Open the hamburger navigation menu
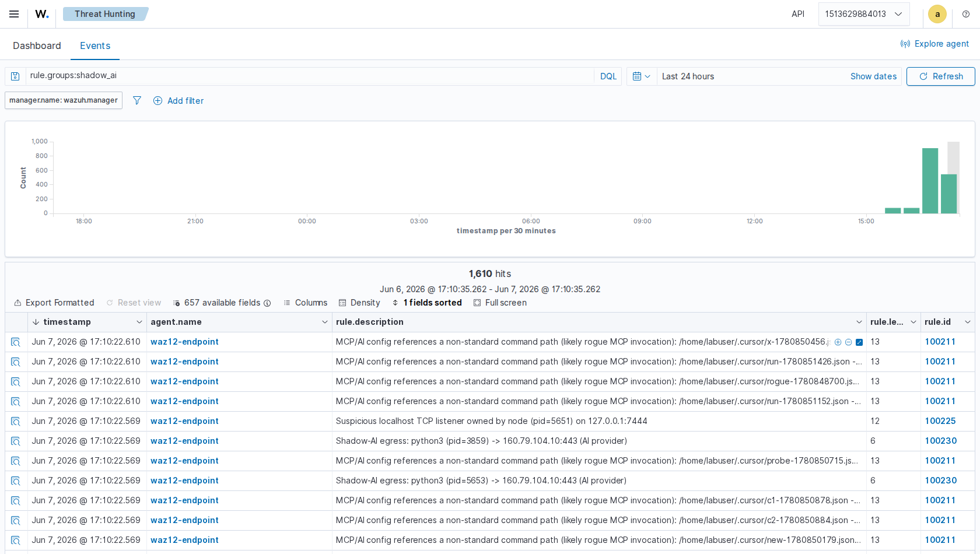The height and width of the screenshot is (554, 980). click(x=14, y=14)
